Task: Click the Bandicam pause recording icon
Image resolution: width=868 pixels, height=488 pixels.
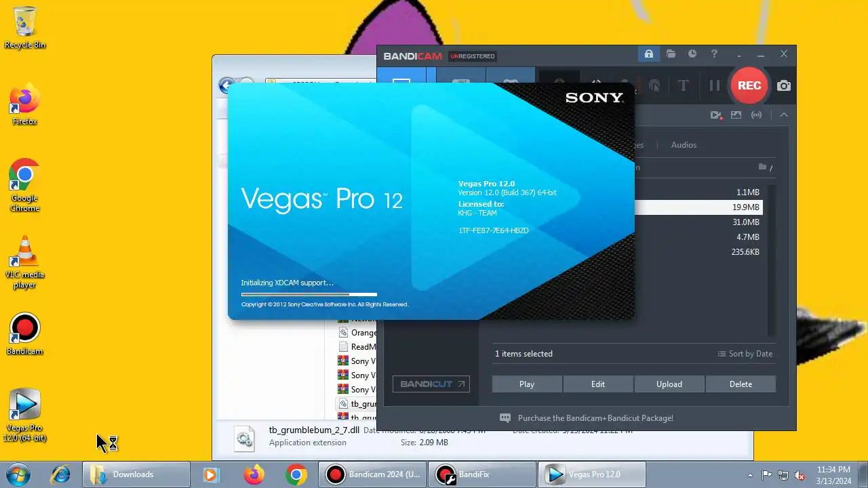Action: (714, 85)
